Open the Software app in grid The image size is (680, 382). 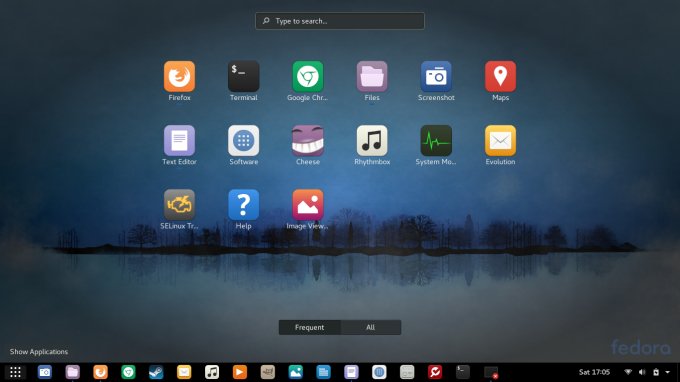pos(243,141)
